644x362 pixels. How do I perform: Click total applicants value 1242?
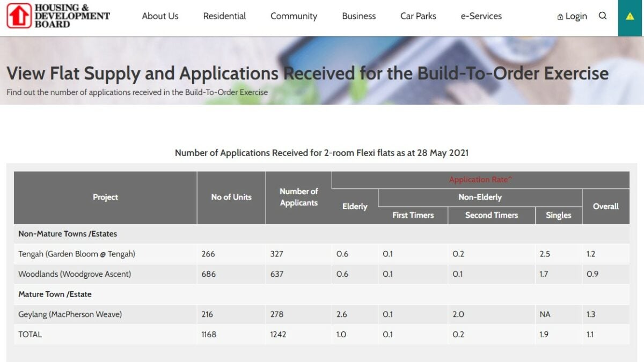click(279, 334)
